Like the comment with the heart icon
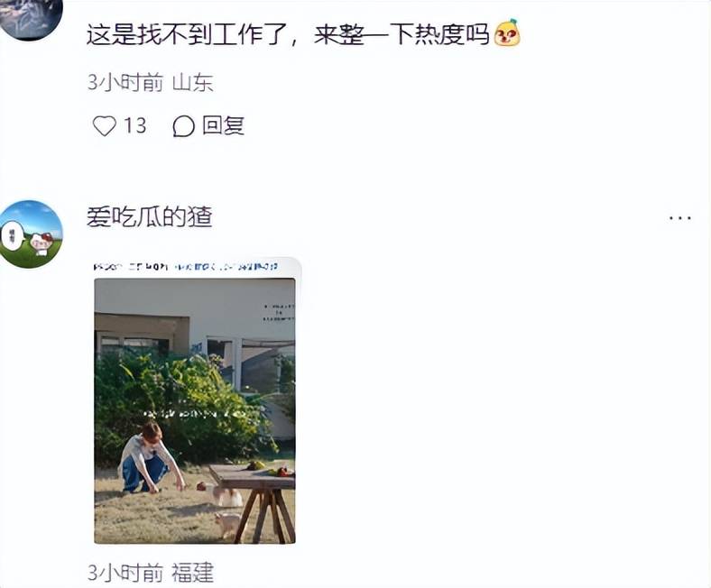 [x=105, y=125]
